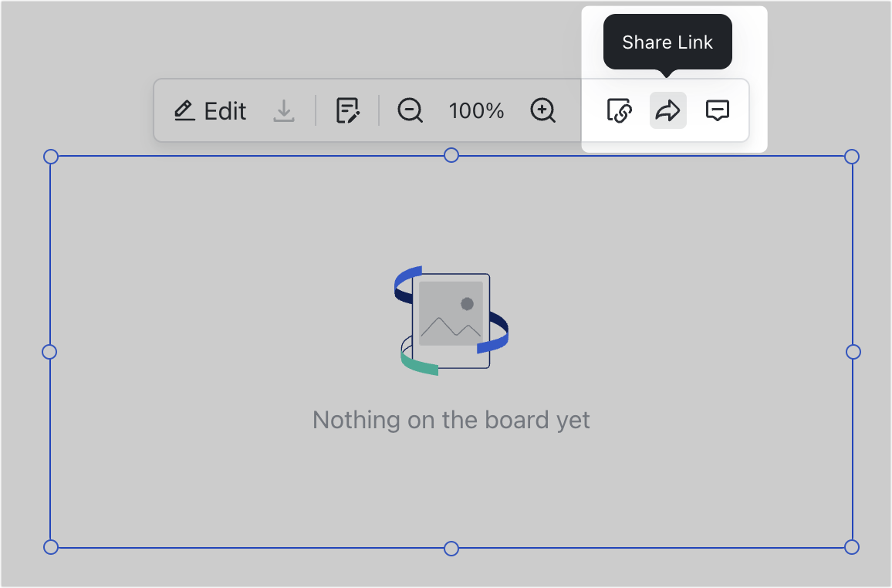This screenshot has height=588, width=892.
Task: Click the highlighted share arrow in the popup
Action: pos(667,110)
